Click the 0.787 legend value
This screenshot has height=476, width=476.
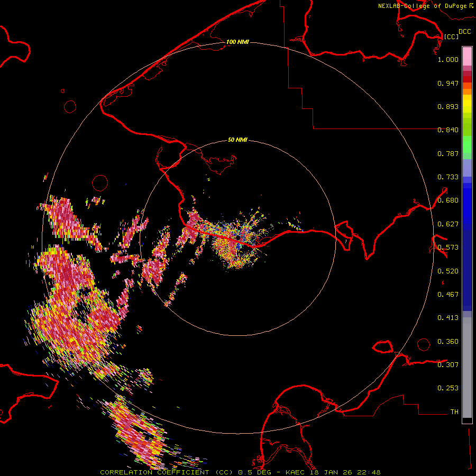(x=448, y=153)
